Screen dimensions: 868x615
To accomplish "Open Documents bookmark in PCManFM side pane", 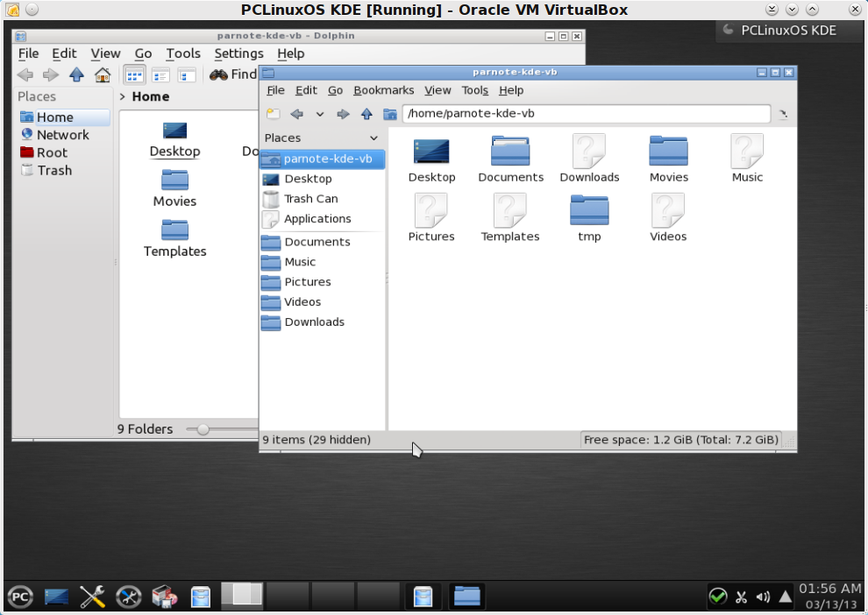I will [x=322, y=243].
